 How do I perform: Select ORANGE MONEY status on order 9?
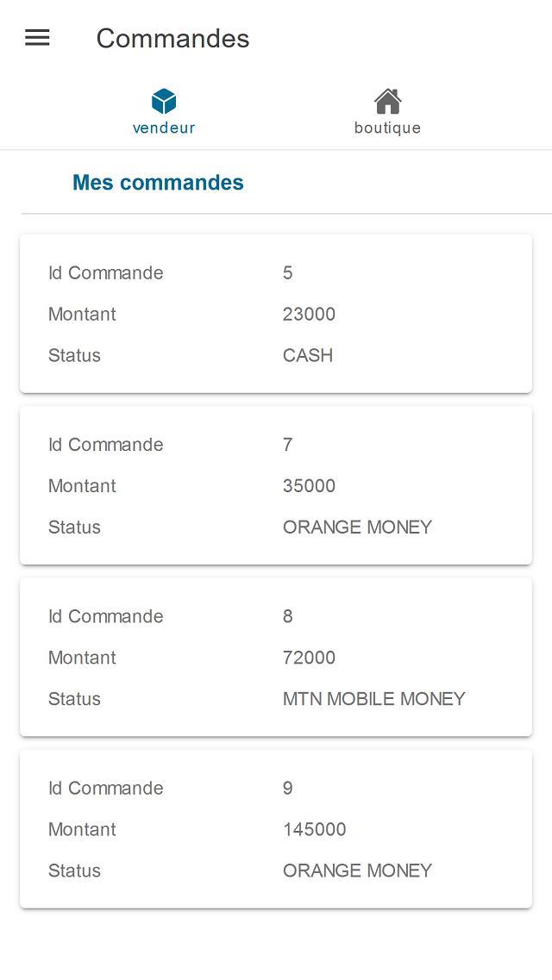357,871
